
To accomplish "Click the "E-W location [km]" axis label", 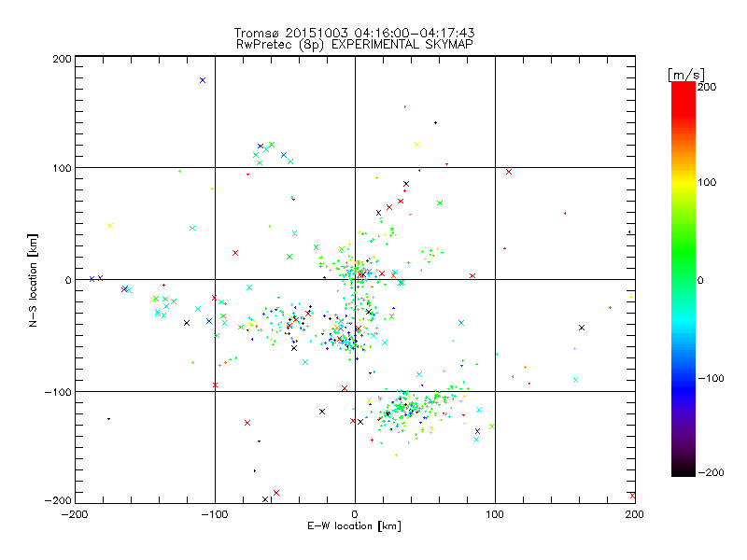I will [354, 526].
